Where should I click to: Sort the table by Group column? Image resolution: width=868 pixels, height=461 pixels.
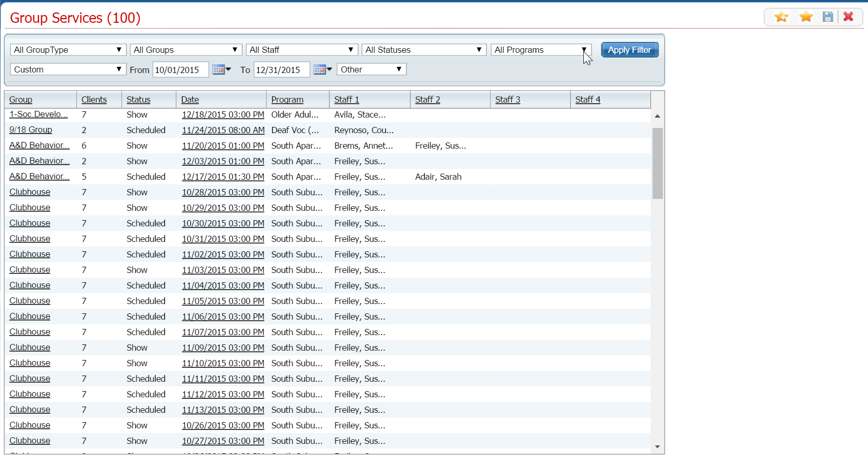pos(21,99)
